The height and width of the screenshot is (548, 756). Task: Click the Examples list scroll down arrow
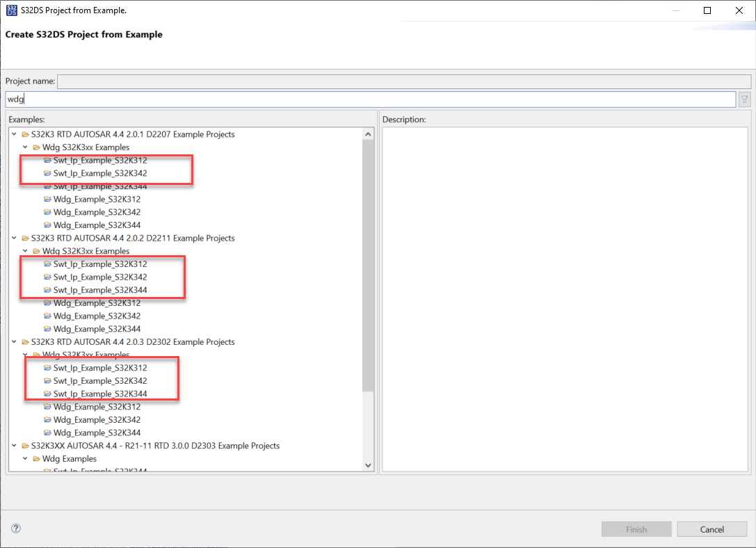pyautogui.click(x=369, y=465)
